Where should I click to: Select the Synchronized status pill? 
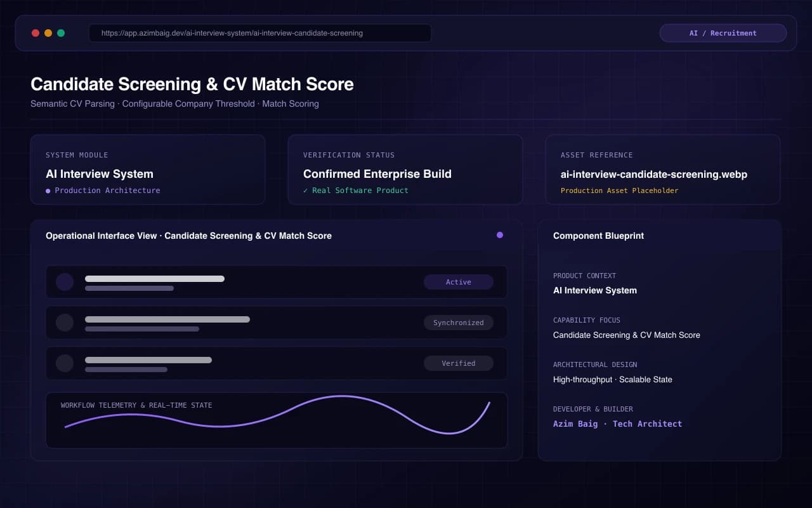point(459,323)
